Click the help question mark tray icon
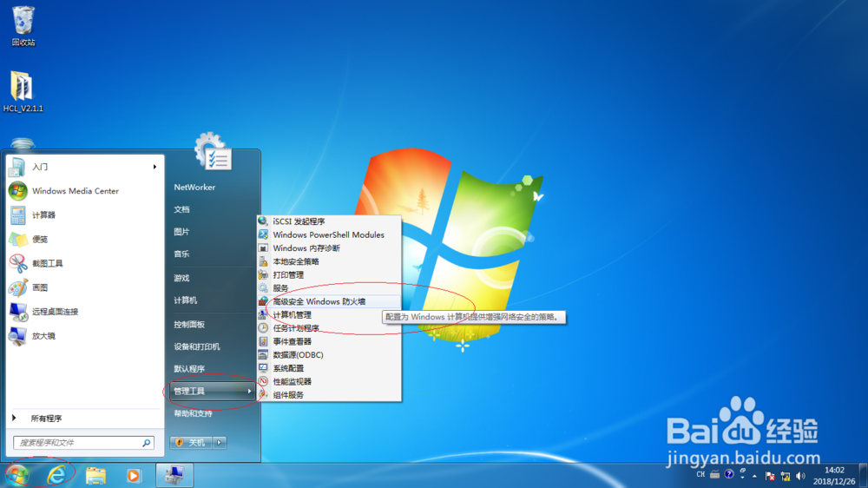868x488 pixels. click(729, 474)
